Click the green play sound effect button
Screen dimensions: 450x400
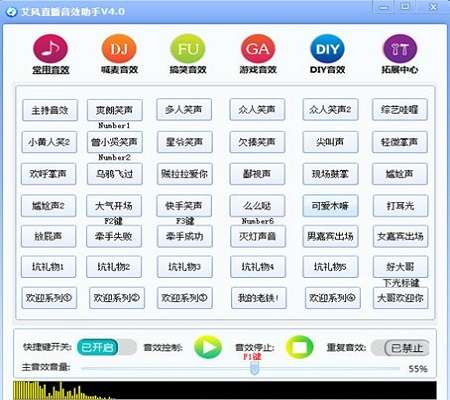click(x=208, y=347)
